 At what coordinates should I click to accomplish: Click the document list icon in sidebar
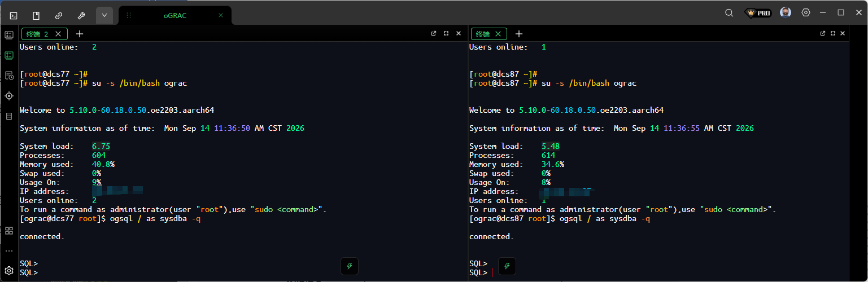click(9, 116)
